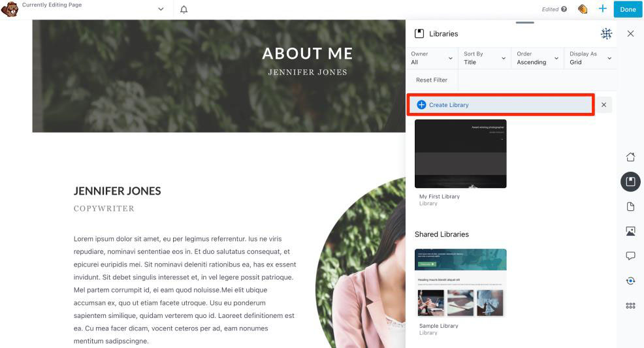Click the circular portrait photo
The image size is (644, 348).
[361, 262]
